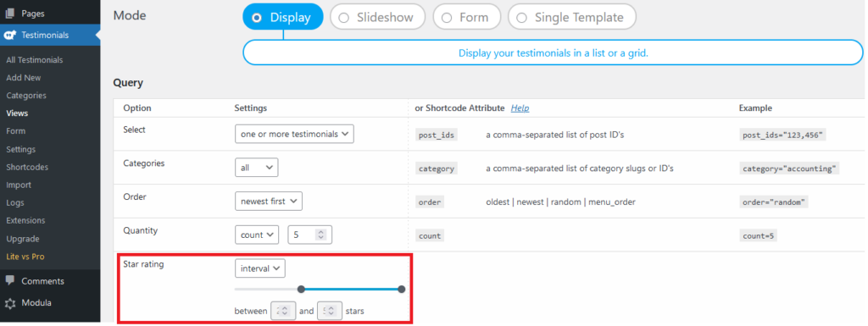This screenshot has height=326, width=868.
Task: Choose the Form mode radio button
Action: [467, 17]
